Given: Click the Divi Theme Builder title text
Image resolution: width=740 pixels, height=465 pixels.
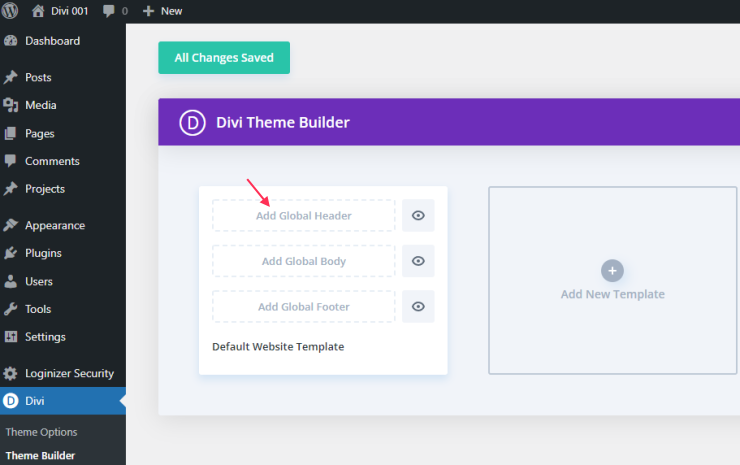Looking at the screenshot, I should 283,123.
